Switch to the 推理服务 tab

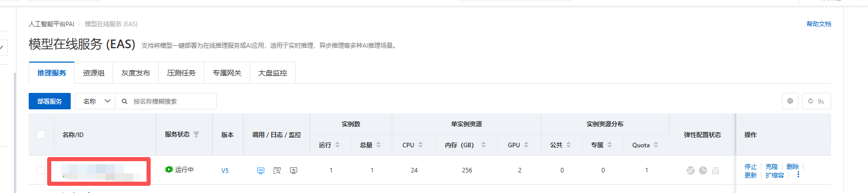52,73
